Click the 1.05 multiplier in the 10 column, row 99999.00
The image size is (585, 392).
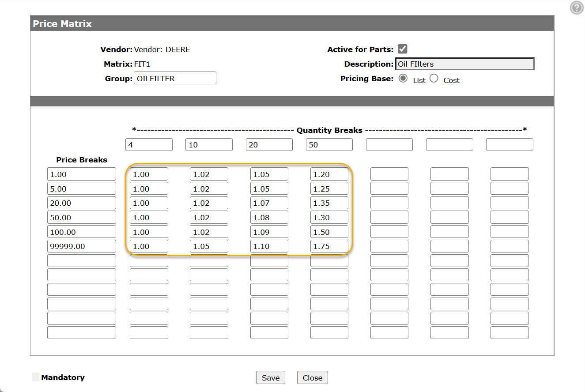[209, 246]
